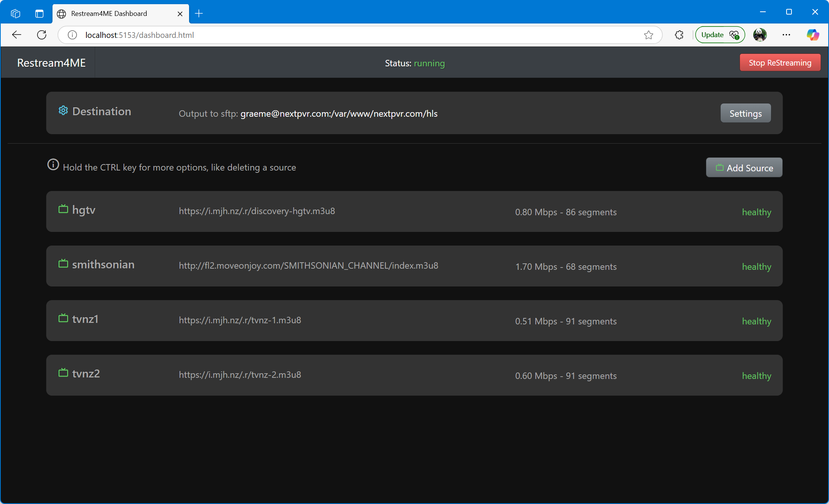The height and width of the screenshot is (504, 829).
Task: Click the browser Refresh icon
Action: 42,35
